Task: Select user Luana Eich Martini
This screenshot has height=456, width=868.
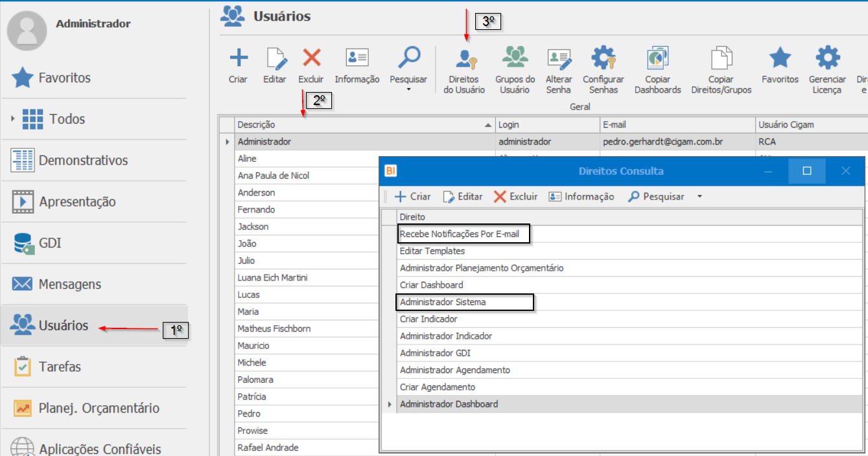Action: 307,277
